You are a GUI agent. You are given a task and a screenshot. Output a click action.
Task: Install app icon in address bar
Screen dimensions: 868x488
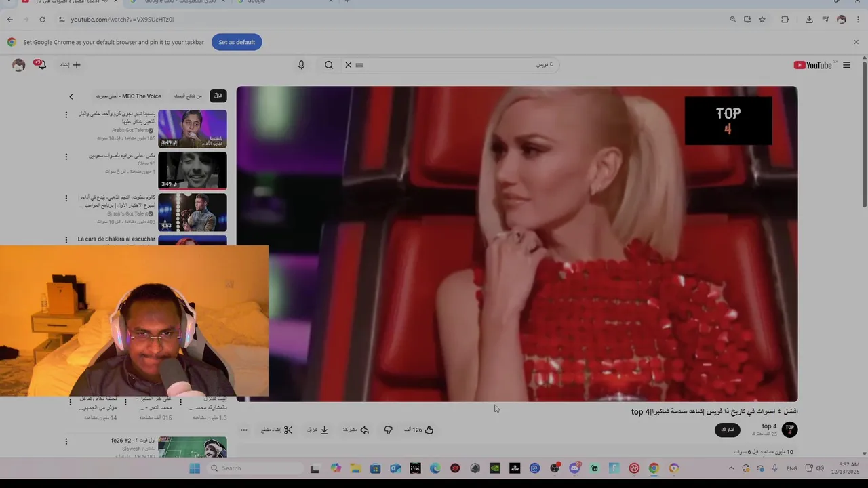pos(747,20)
